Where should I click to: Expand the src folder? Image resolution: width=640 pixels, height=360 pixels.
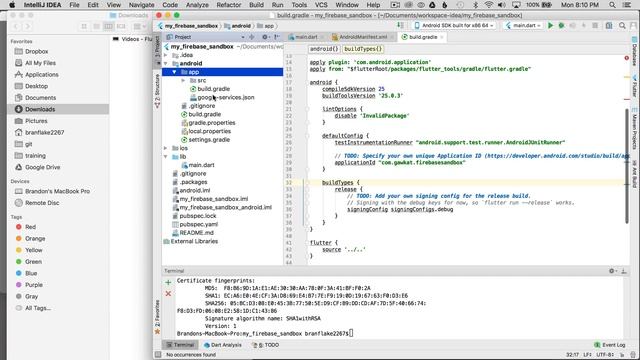(x=183, y=80)
